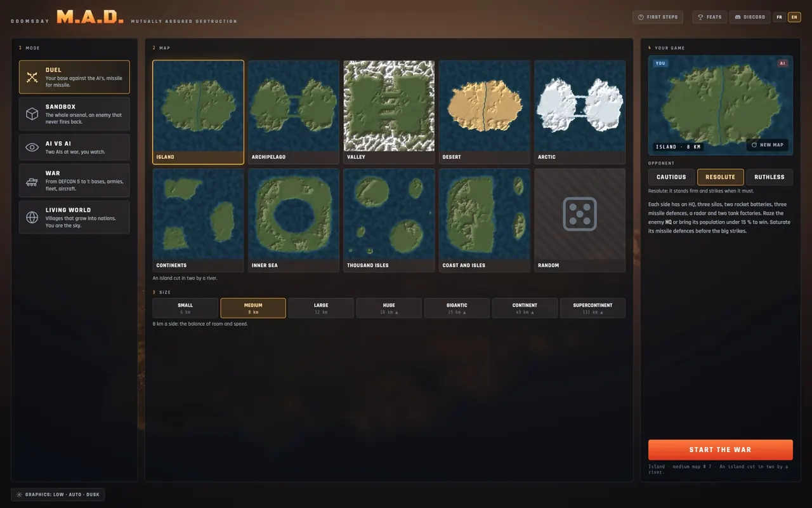
Task: Choose the Desert map
Action: click(485, 112)
